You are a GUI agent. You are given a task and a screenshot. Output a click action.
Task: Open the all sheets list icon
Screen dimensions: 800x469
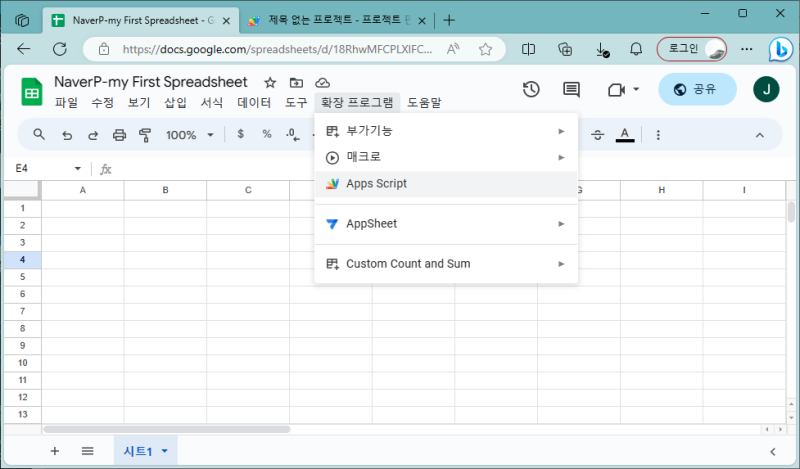click(88, 451)
